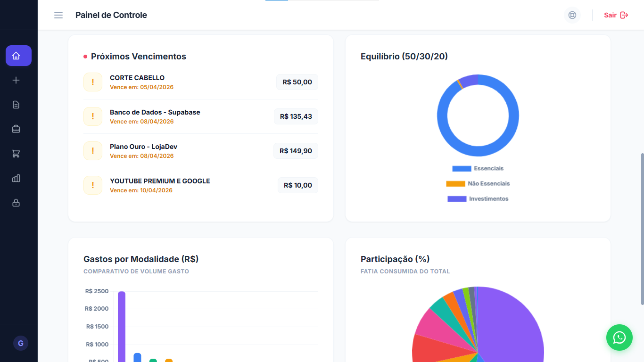Toggle the Essenciais legend entry

point(478,168)
